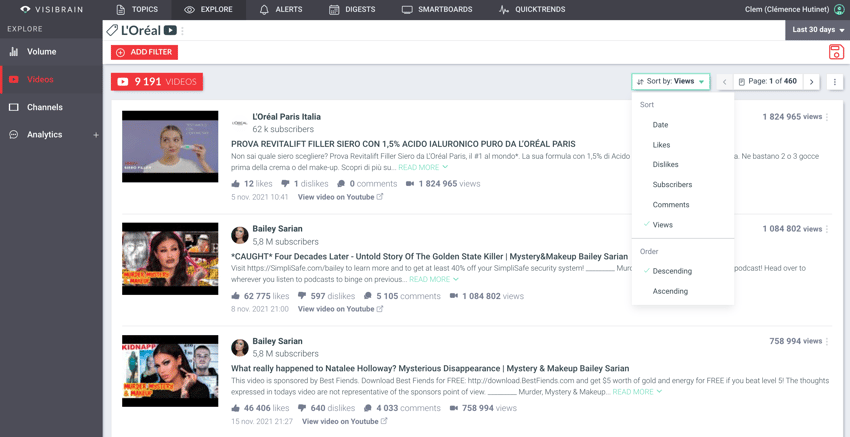Go to next page arrow
This screenshot has height=437, width=850.
[x=812, y=82]
